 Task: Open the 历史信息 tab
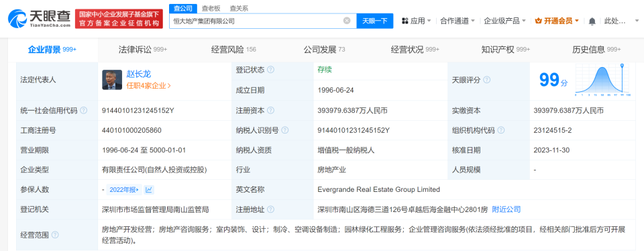[x=596, y=50]
